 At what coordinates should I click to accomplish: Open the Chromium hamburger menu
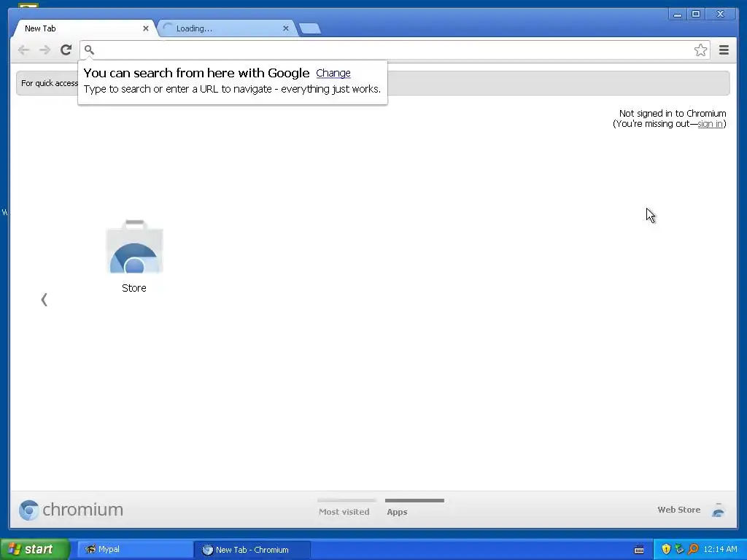pos(724,50)
